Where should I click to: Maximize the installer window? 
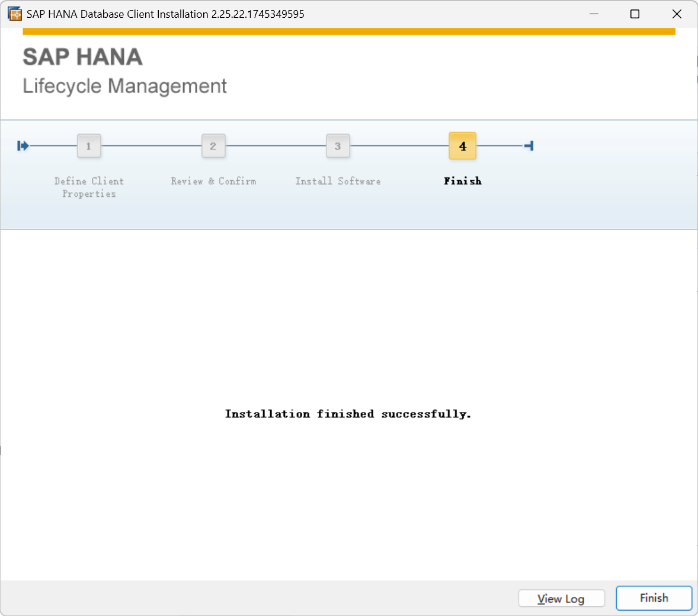pyautogui.click(x=635, y=14)
